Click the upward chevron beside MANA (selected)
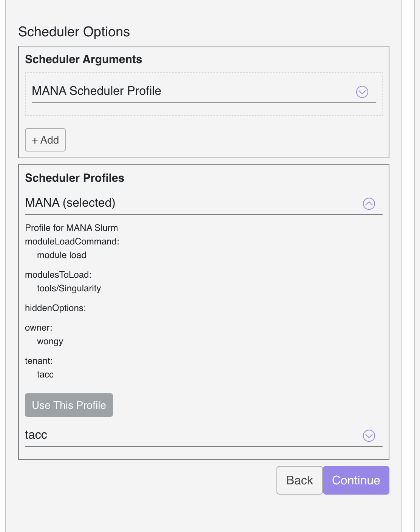The width and height of the screenshot is (420, 532). (369, 204)
